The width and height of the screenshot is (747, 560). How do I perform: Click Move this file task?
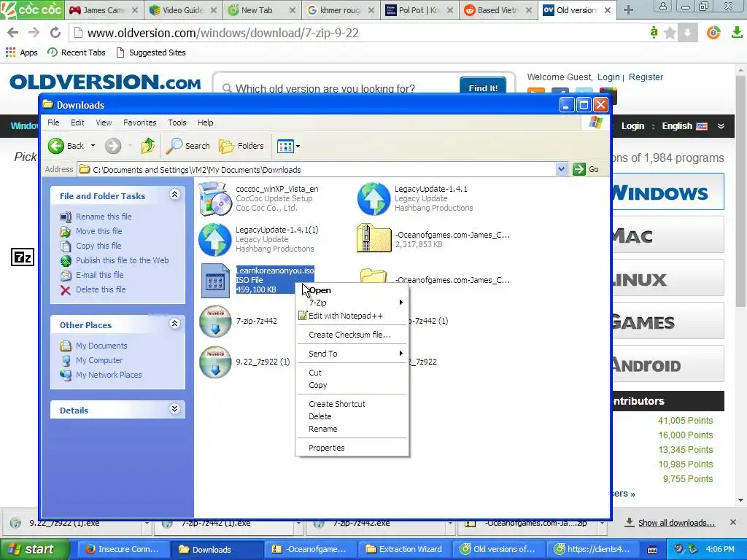(98, 231)
